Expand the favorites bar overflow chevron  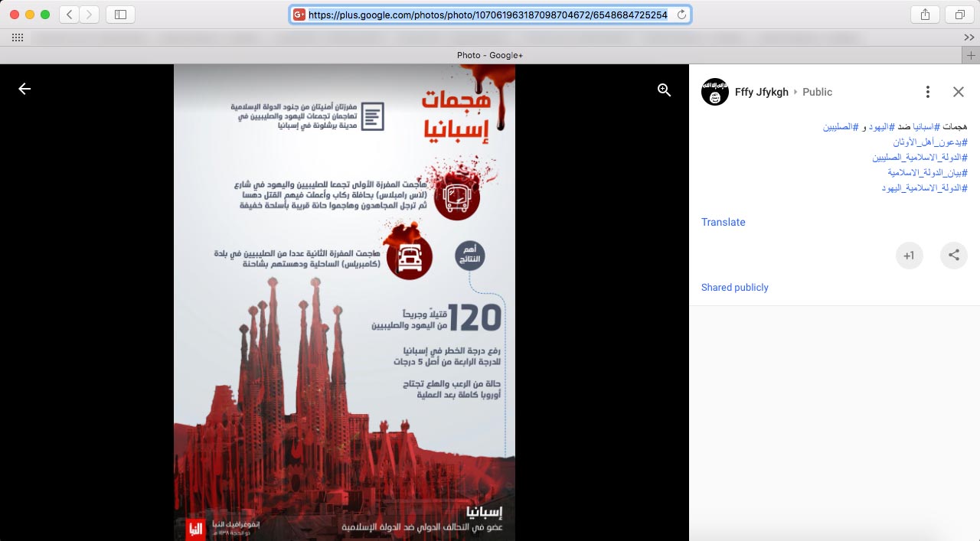click(969, 37)
